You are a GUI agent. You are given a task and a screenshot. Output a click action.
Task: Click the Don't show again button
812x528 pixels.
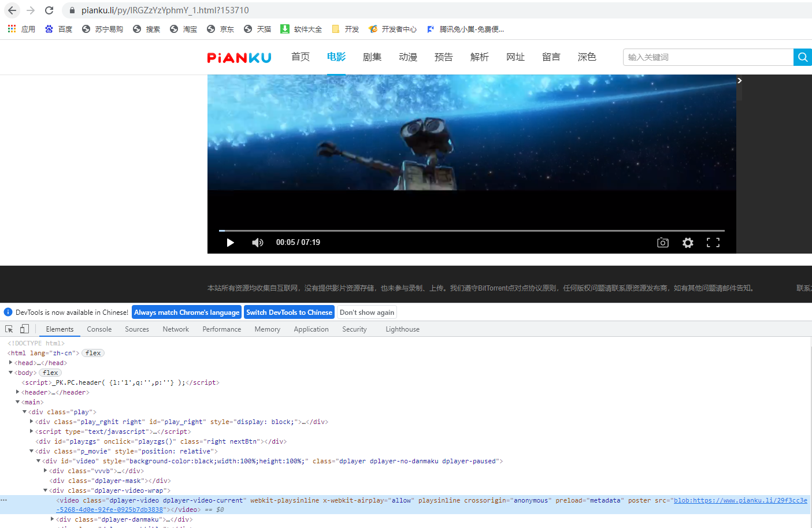coord(367,313)
